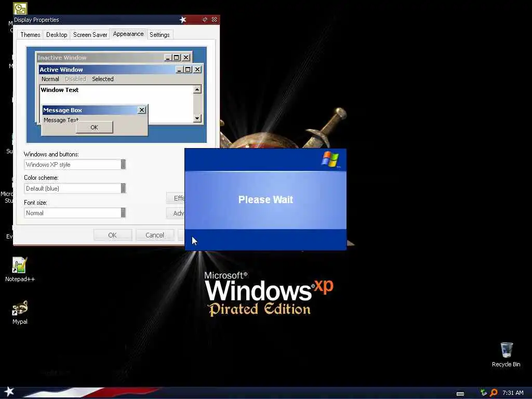Click the Windows flag logo on Please Wait dialog
This screenshot has width=532, height=399.
(x=330, y=159)
